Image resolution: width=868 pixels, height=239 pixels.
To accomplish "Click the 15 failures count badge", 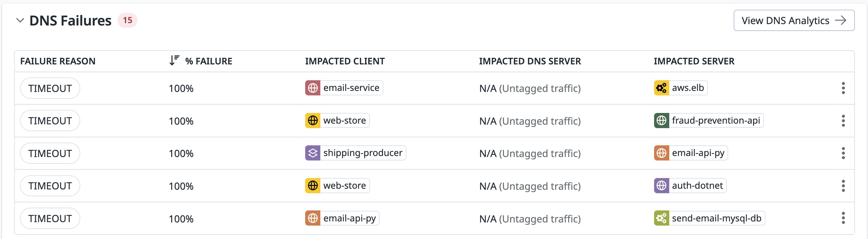I will 127,21.
